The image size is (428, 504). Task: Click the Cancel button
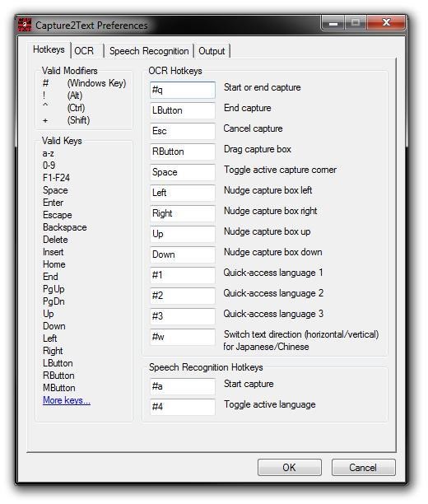363,467
